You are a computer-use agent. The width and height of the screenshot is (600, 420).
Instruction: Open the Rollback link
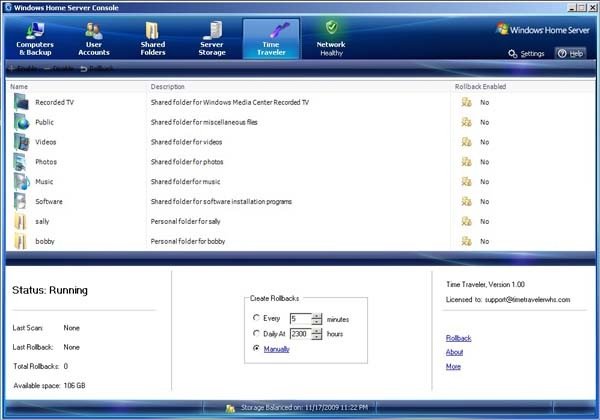click(x=458, y=338)
